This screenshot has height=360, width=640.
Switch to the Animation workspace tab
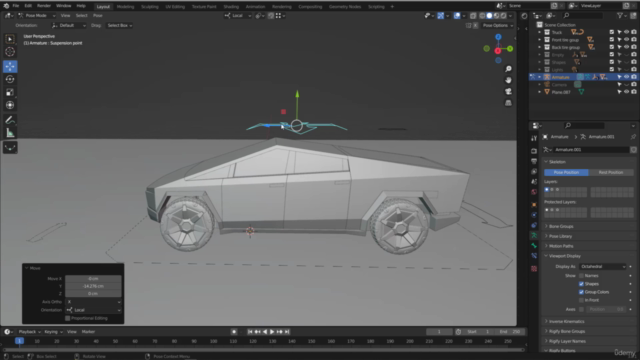(255, 7)
